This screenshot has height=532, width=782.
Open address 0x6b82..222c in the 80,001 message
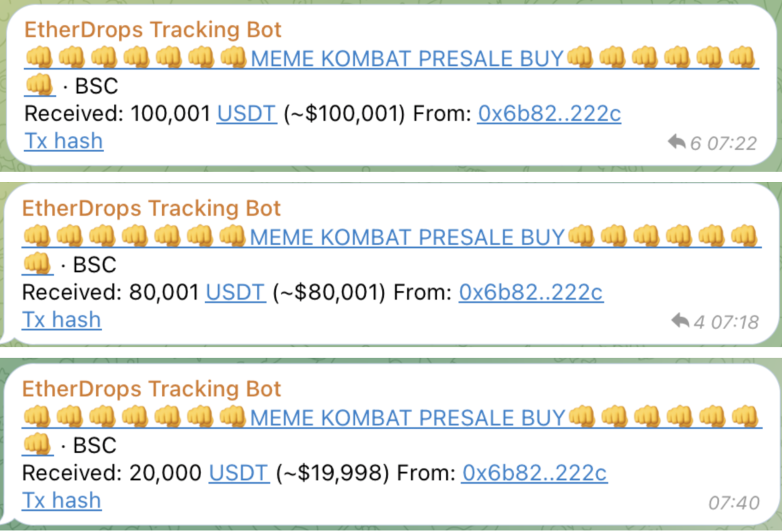531,292
